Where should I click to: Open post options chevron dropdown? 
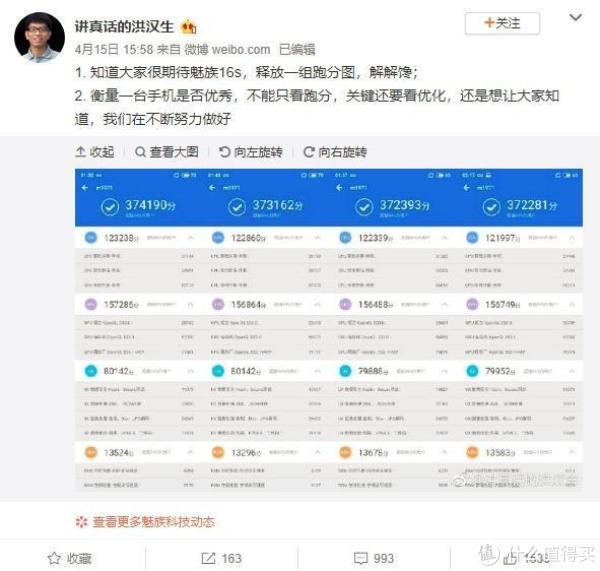pos(576,18)
